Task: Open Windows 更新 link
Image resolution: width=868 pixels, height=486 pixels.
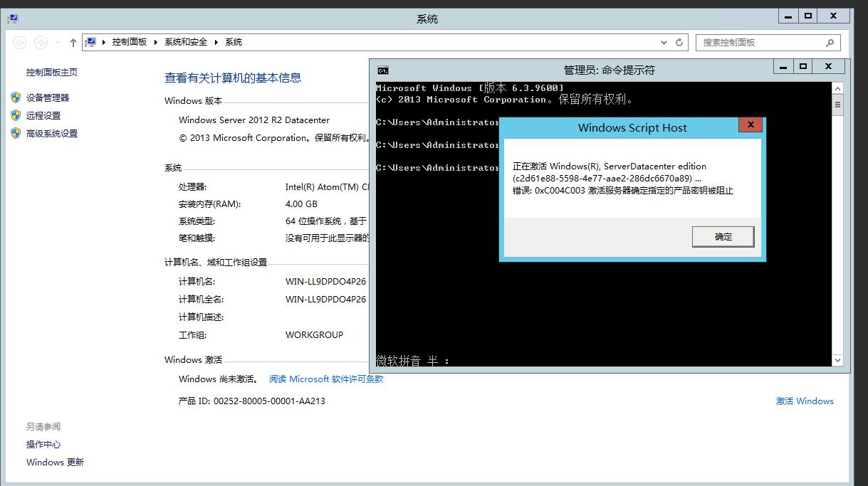Action: click(x=55, y=462)
